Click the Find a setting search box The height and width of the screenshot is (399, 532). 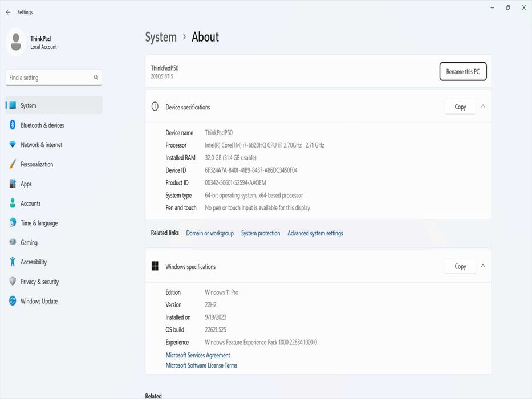(50, 78)
